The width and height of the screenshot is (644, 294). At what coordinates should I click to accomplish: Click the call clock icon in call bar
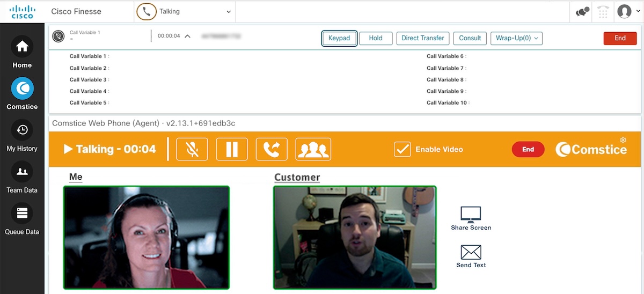coord(58,36)
